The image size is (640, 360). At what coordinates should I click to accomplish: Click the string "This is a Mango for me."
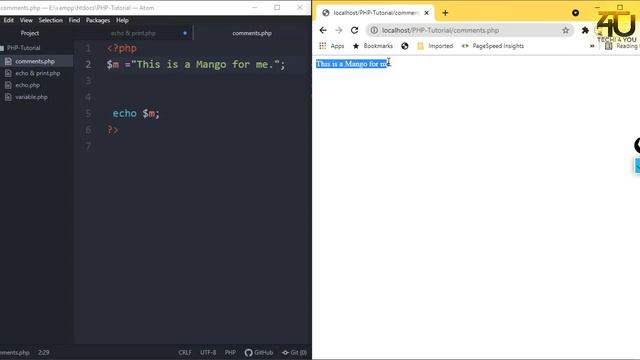pyautogui.click(x=206, y=64)
